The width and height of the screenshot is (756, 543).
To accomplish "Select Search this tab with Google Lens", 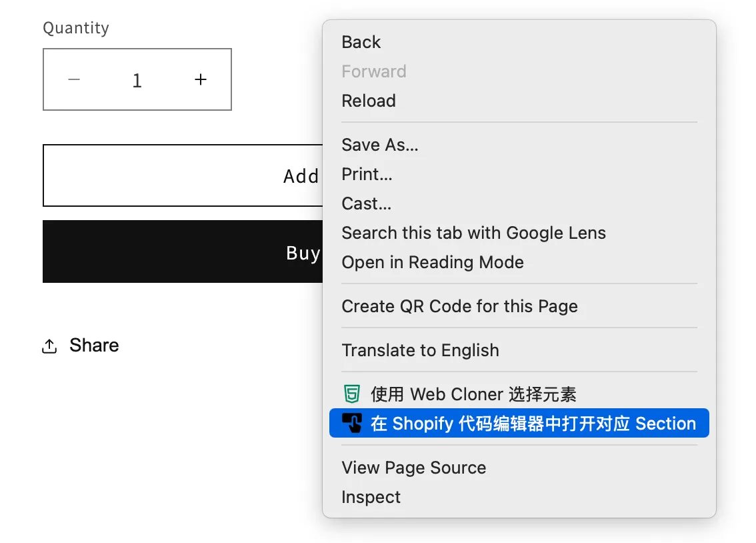I will (x=519, y=233).
